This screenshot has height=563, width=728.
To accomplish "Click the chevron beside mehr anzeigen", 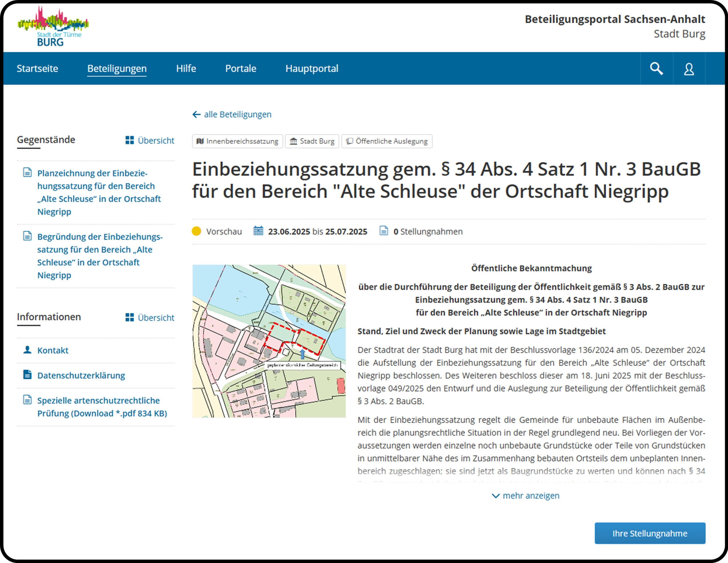I will (x=495, y=496).
